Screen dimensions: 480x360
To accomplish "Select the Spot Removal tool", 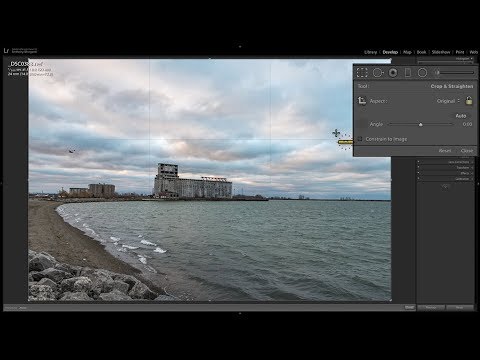I will 378,72.
